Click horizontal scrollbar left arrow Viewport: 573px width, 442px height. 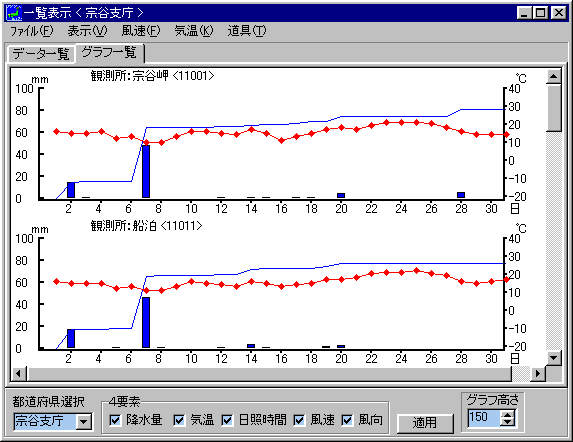coord(19,374)
